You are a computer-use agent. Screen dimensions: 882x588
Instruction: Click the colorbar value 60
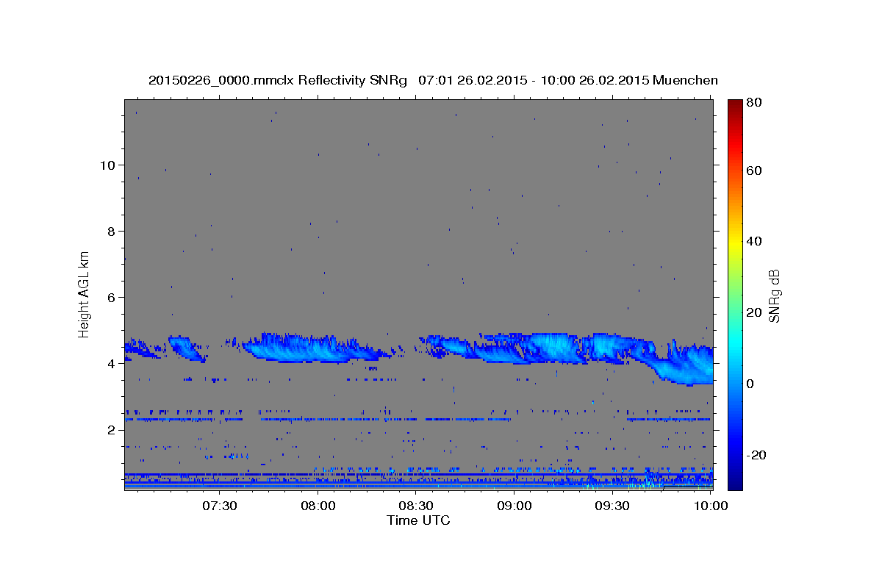753,171
